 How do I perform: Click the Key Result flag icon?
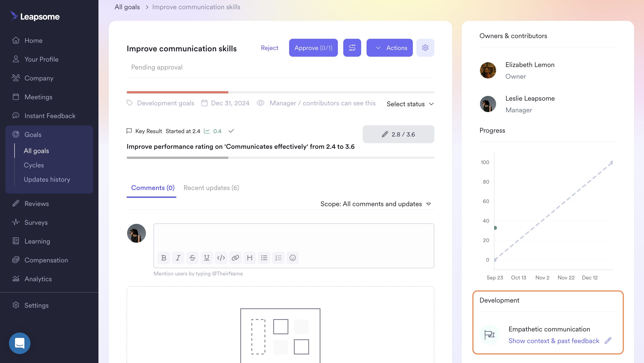point(129,131)
